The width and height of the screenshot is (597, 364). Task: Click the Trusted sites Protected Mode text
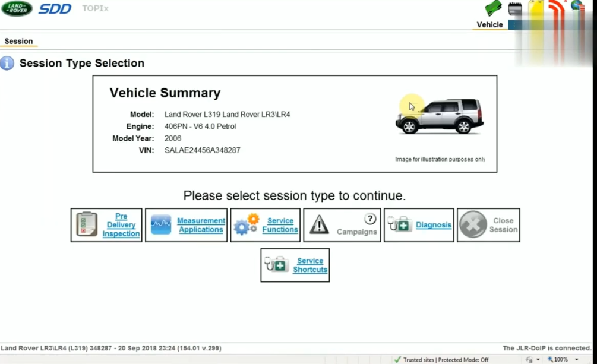[446, 360]
